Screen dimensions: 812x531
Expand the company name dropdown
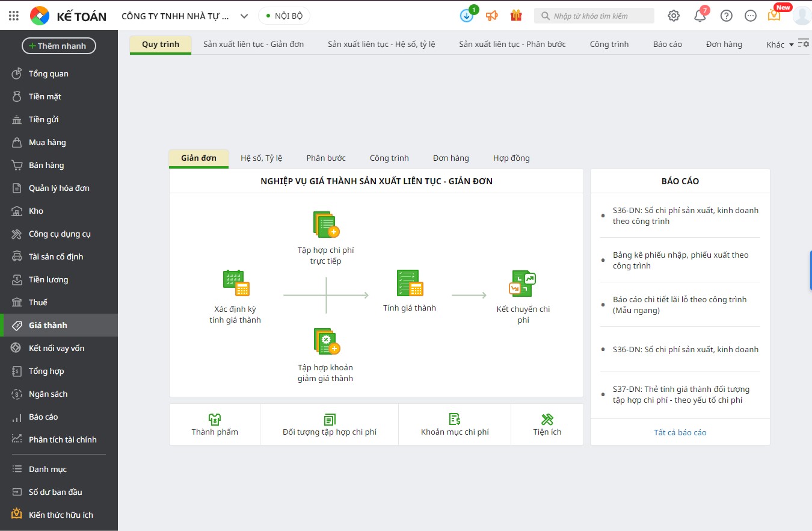click(x=244, y=16)
